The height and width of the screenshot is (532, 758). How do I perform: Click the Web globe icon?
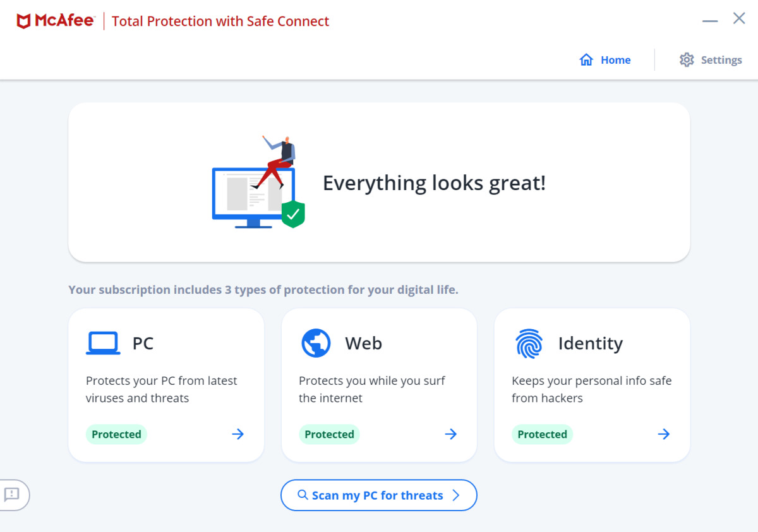point(316,343)
